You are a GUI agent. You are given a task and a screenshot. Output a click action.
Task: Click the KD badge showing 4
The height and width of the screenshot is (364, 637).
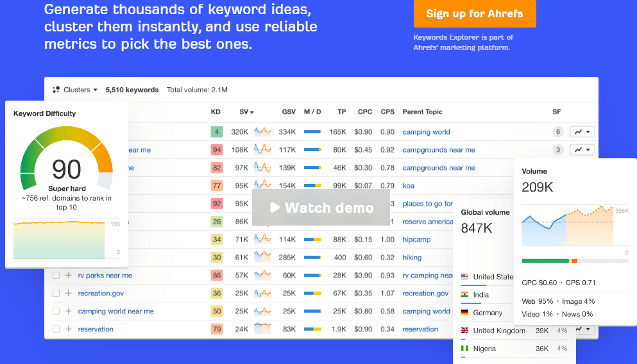pos(217,132)
